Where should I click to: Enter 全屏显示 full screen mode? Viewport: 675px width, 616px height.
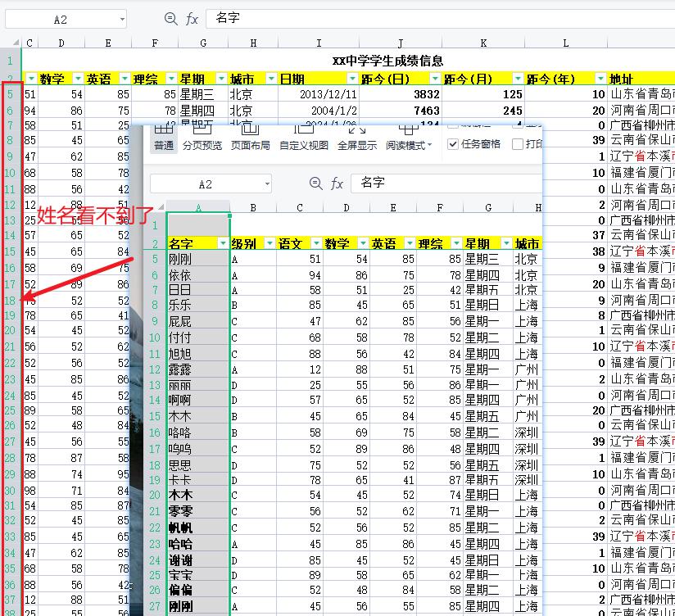(x=357, y=138)
